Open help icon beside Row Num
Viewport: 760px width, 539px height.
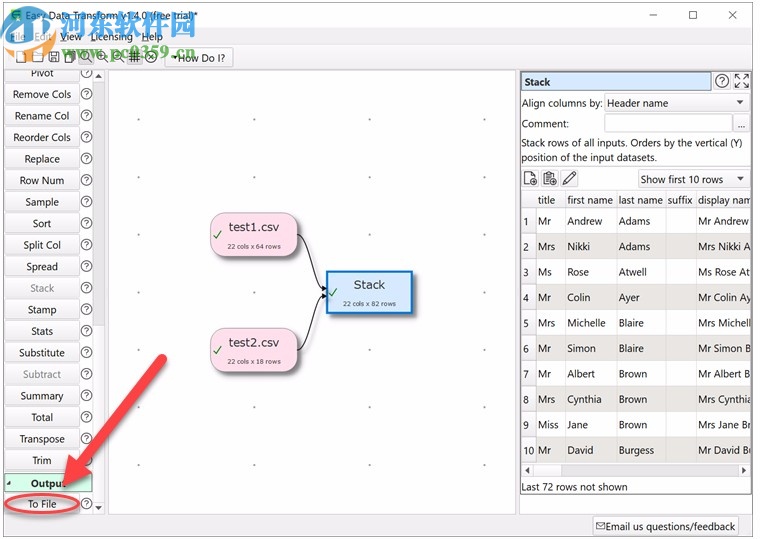point(86,180)
